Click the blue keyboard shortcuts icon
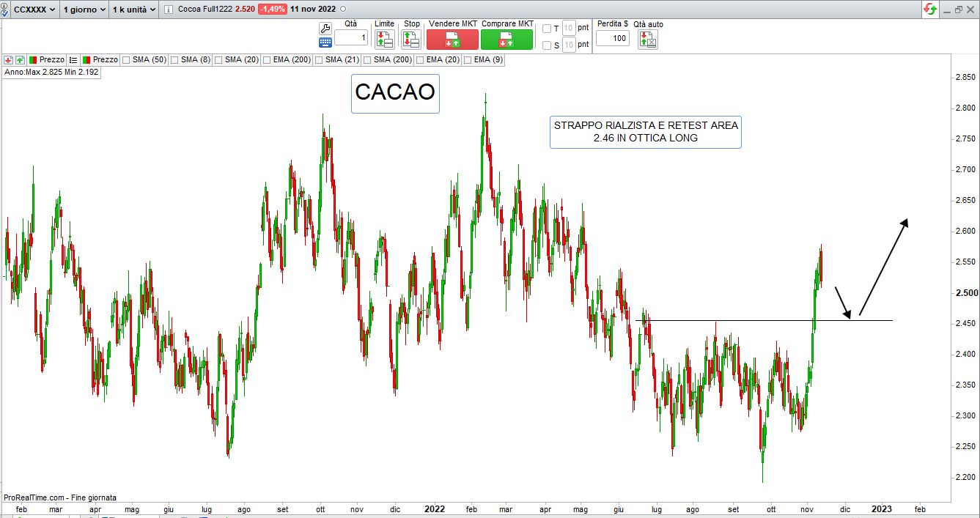 [x=325, y=42]
